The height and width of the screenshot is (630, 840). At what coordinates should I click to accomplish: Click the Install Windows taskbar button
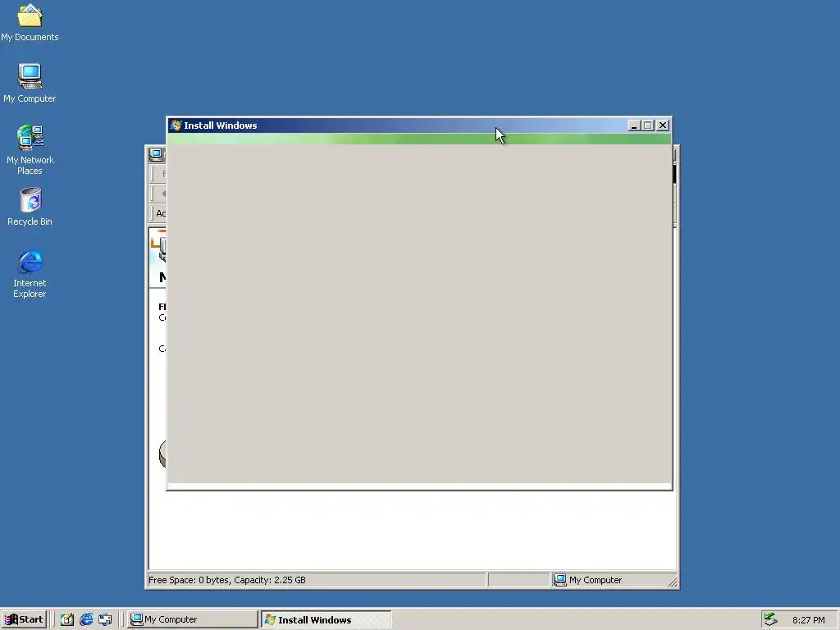326,619
